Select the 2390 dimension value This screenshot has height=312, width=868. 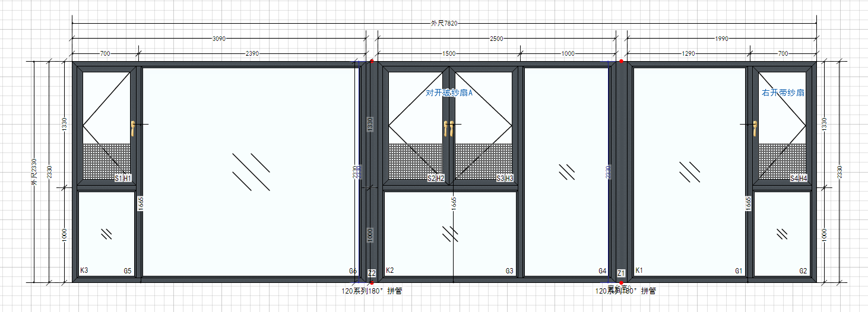[x=252, y=53]
